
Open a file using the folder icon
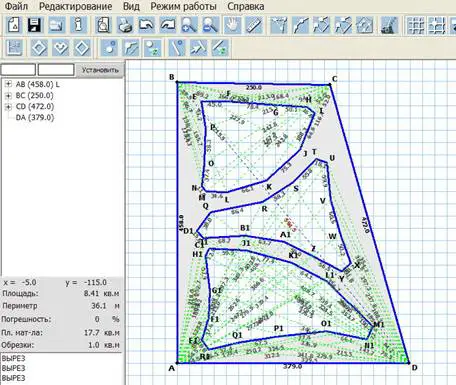57,25
